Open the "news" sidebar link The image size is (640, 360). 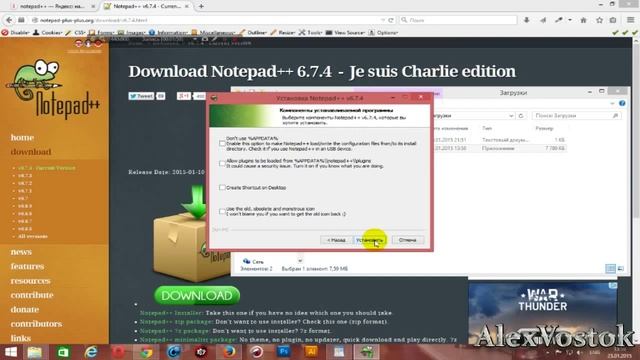pyautogui.click(x=21, y=252)
